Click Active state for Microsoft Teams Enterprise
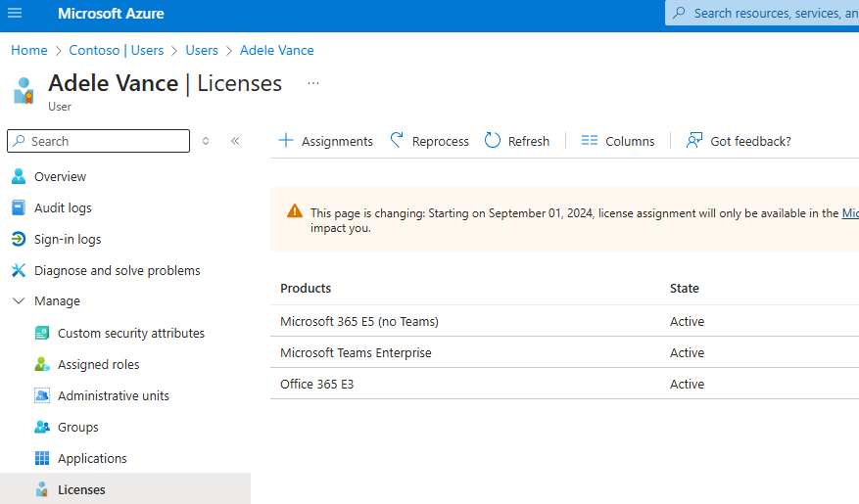 [x=687, y=352]
